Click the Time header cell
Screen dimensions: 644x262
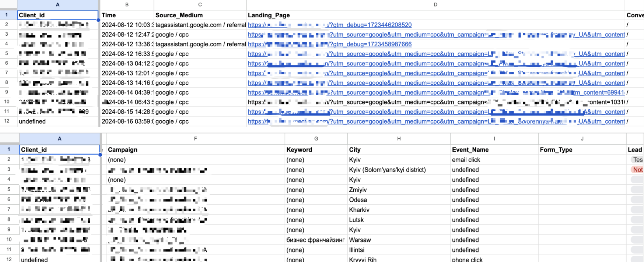tap(127, 15)
